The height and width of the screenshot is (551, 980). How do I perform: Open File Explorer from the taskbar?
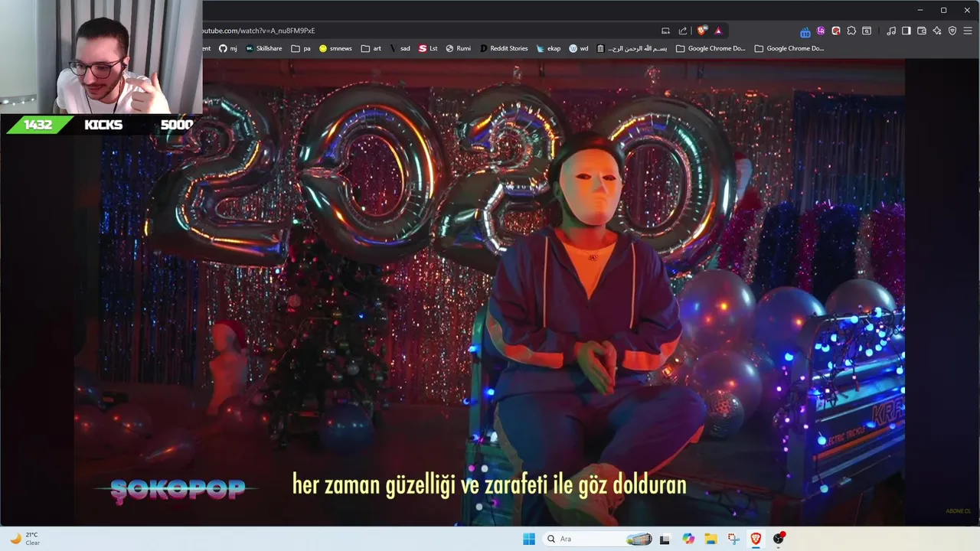[710, 539]
